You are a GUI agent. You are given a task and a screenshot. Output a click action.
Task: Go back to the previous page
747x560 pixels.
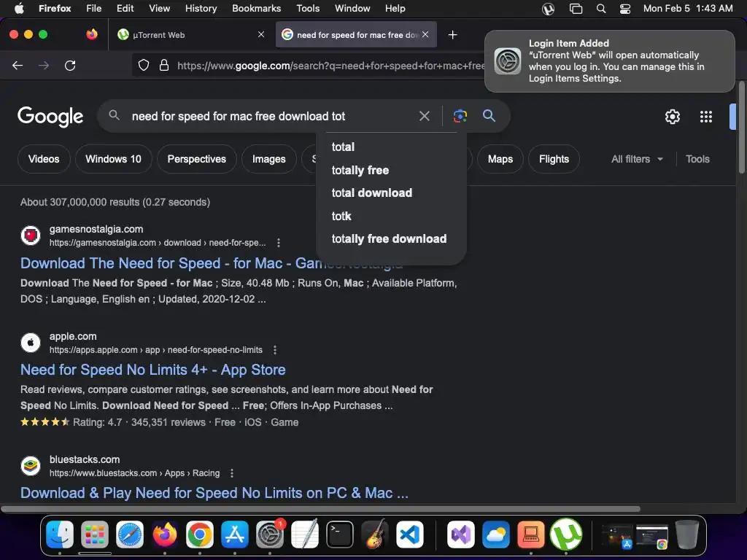(x=18, y=65)
